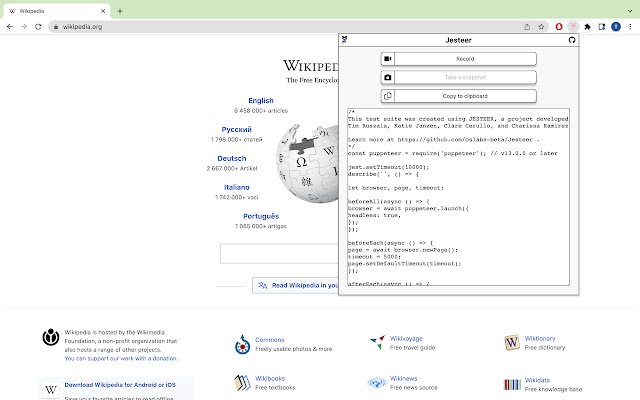This screenshot has height=400, width=640.
Task: Click the browser forward arrow
Action: tap(24, 27)
